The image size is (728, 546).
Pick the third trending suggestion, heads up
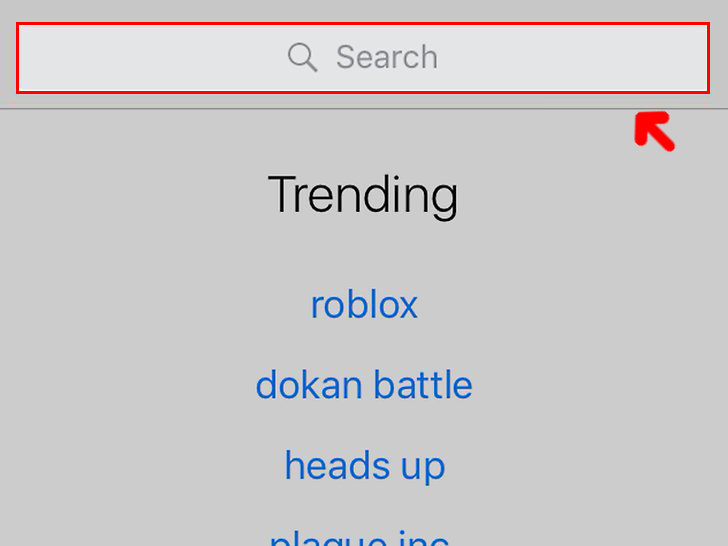[365, 466]
